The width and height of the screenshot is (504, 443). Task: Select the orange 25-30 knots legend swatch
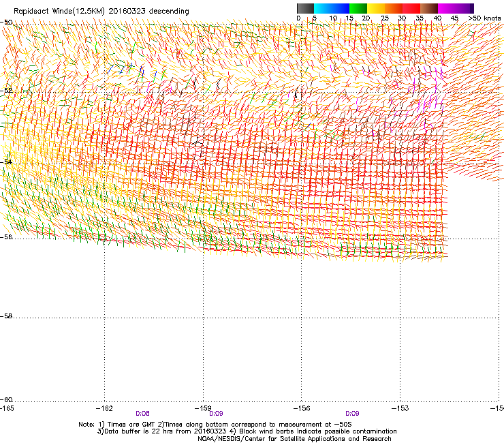coord(394,8)
